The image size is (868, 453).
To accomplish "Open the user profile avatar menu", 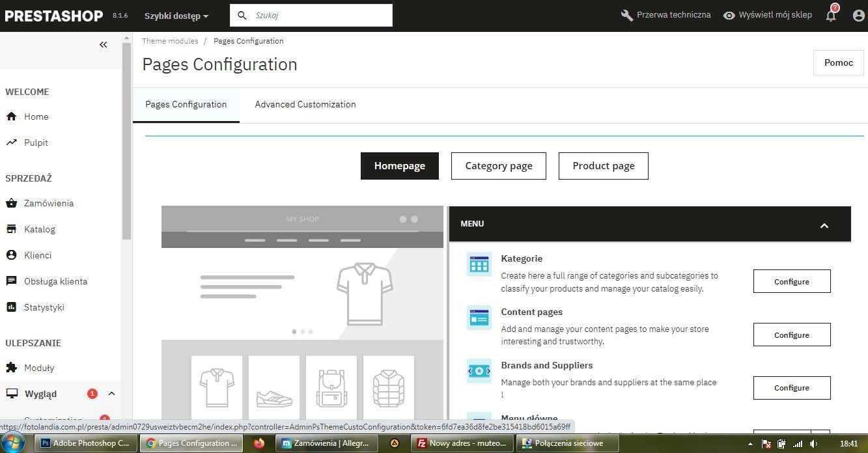I will pos(859,16).
